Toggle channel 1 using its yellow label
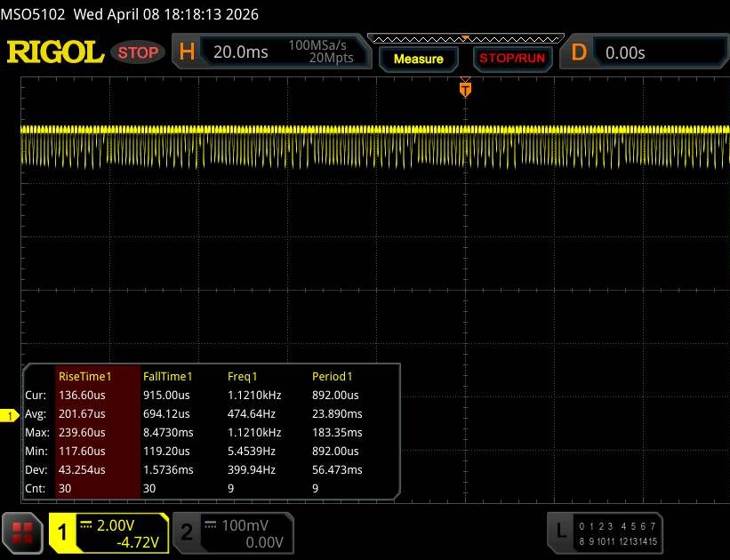Screen dimensions: 730x560 [63, 531]
